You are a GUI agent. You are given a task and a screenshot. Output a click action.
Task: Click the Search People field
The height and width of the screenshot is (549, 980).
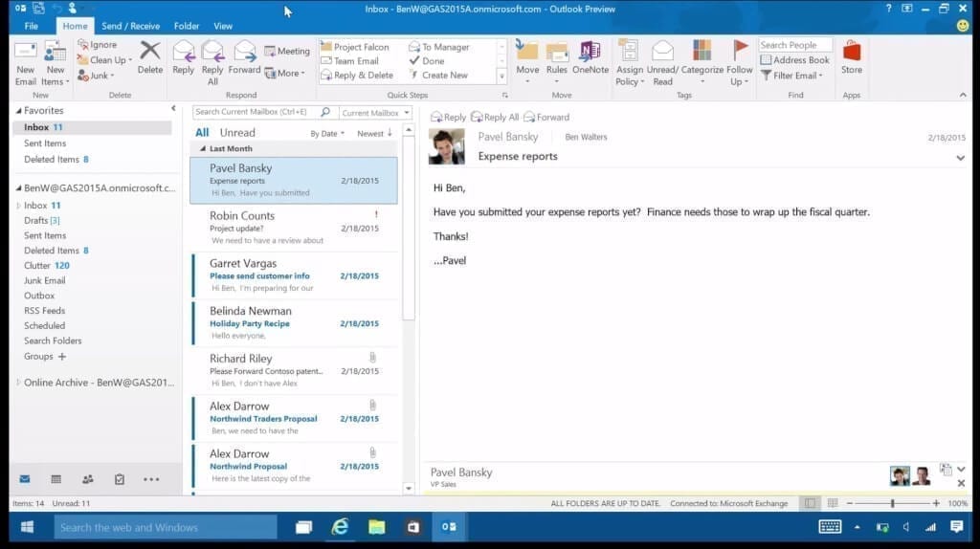[x=795, y=45]
